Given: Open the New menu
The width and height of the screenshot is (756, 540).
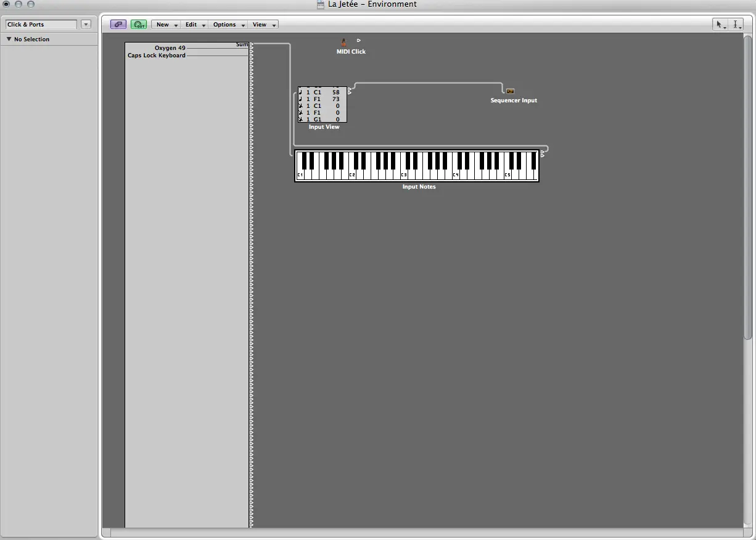Looking at the screenshot, I should pos(166,25).
